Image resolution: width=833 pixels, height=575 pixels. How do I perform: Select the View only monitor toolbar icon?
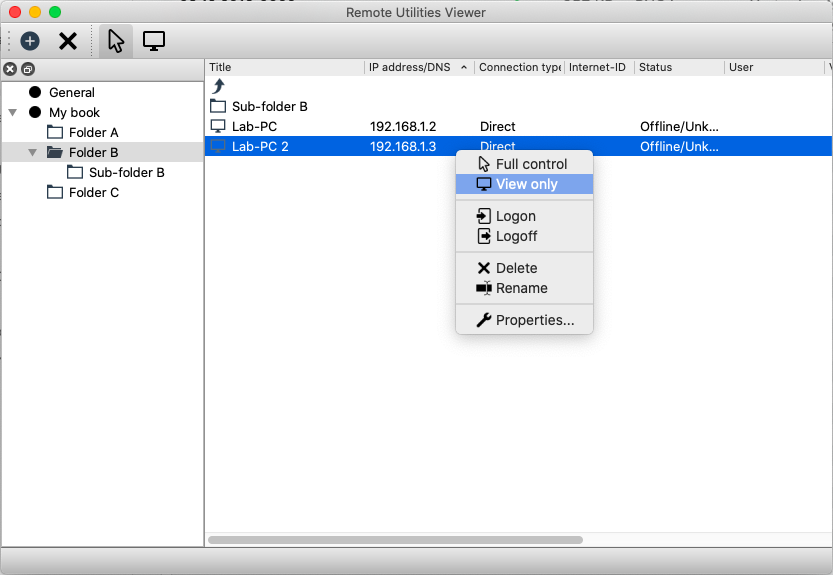154,41
